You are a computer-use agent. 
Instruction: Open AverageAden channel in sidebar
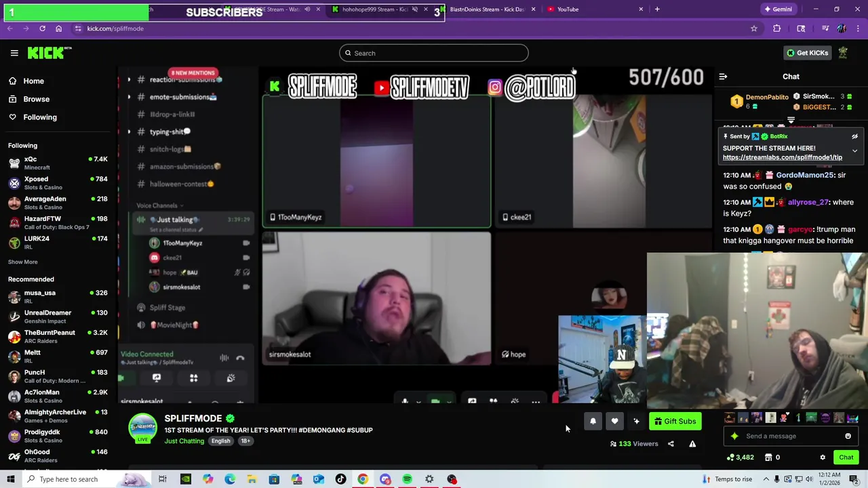pos(58,203)
